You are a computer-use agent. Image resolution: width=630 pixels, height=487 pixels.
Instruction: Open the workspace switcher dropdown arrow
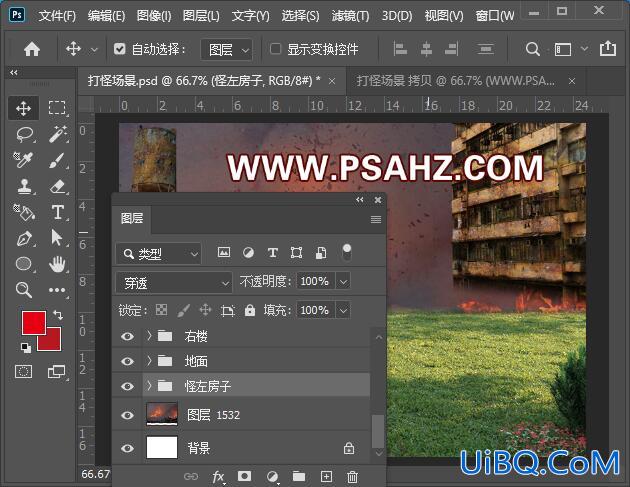pyautogui.click(x=584, y=49)
